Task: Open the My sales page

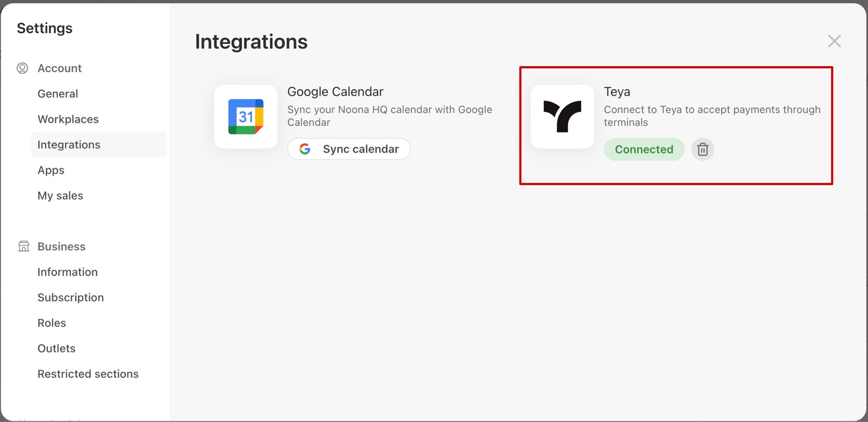Action: pyautogui.click(x=60, y=196)
